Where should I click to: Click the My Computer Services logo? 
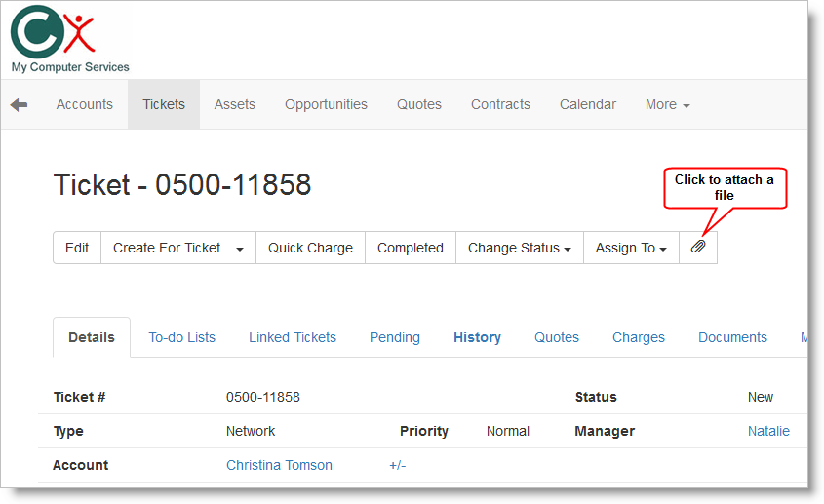pyautogui.click(x=68, y=39)
